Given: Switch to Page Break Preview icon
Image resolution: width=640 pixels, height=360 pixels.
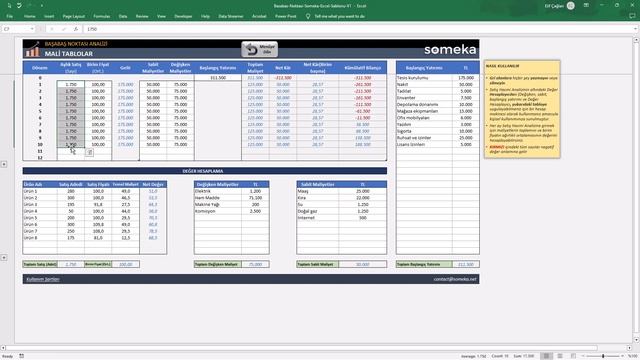Looking at the screenshot, I should point(573,356).
